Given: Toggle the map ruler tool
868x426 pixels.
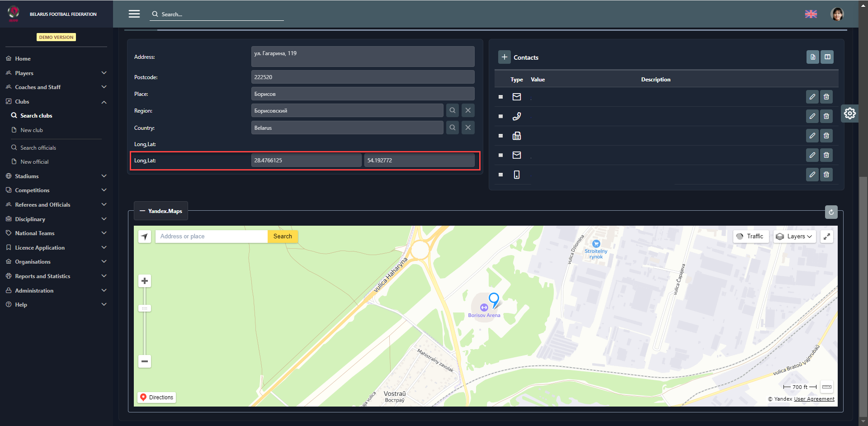Looking at the screenshot, I should [x=826, y=387].
